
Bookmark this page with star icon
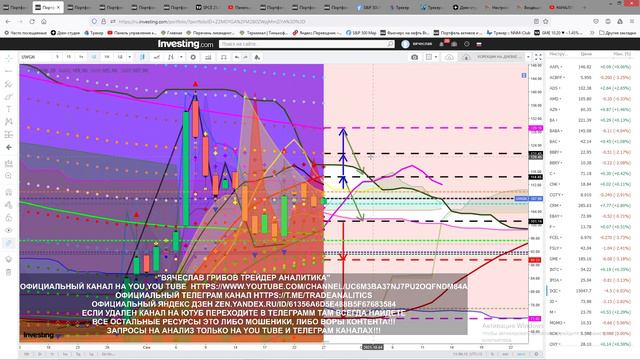coord(546,22)
